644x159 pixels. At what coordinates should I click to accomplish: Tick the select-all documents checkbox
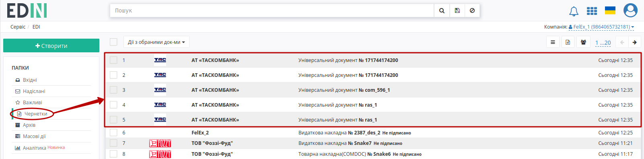113,42
